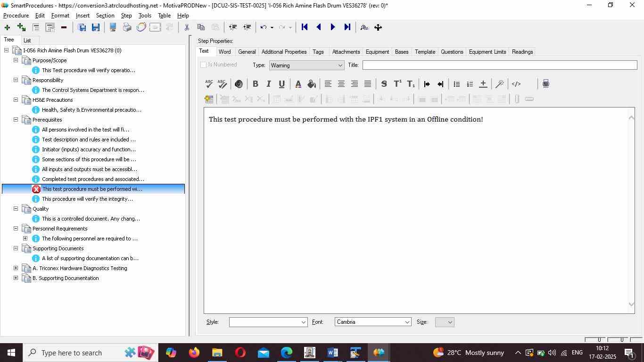Switch to the Questions tab
Screen dimensions: 644x362
[x=452, y=52]
